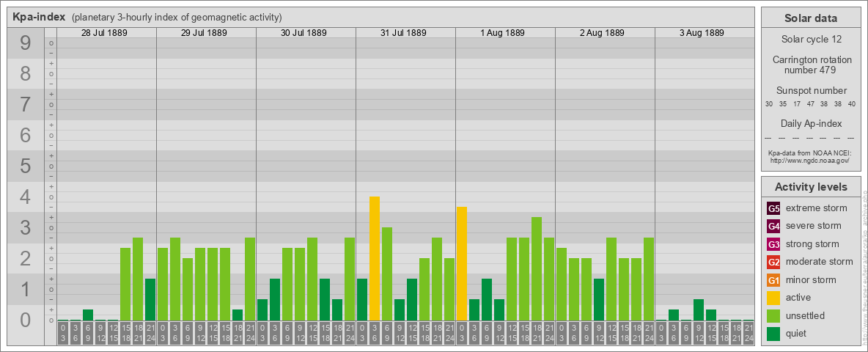
Task: Click the Kp scale number 2
Action: (x=26, y=258)
